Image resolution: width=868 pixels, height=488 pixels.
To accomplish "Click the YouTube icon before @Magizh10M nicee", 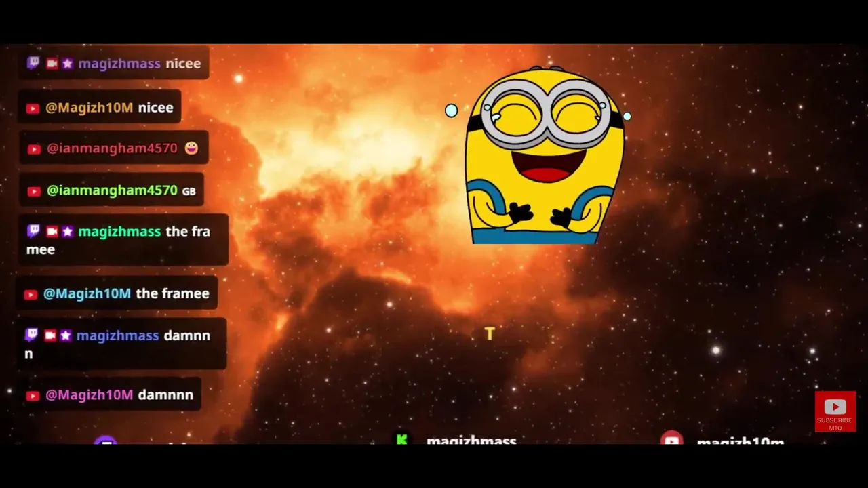I will (x=33, y=108).
